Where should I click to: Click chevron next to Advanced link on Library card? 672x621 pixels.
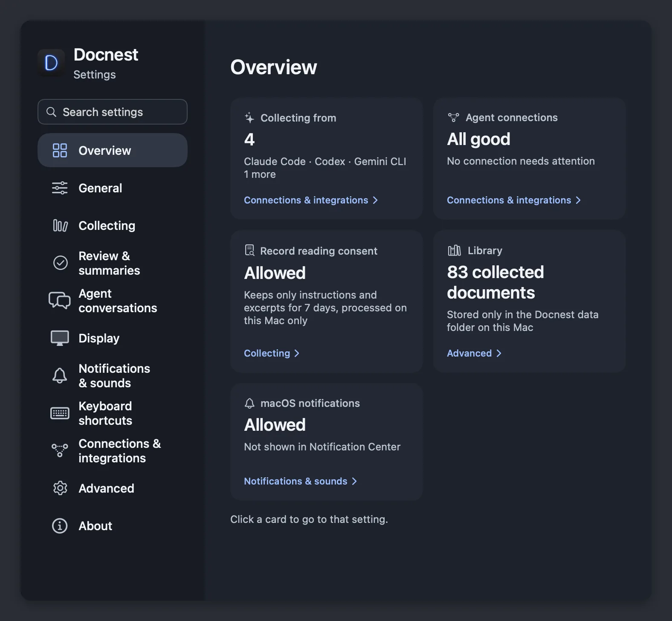tap(499, 353)
